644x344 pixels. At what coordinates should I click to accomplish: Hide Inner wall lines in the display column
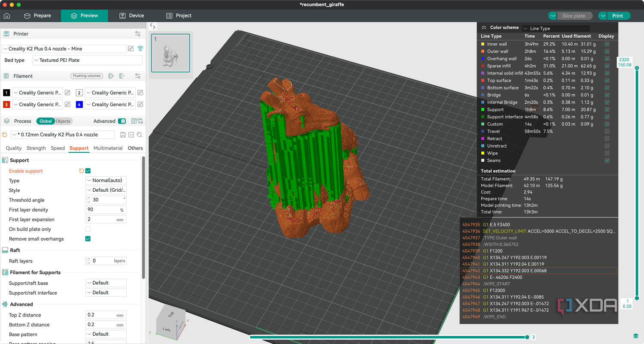(607, 44)
